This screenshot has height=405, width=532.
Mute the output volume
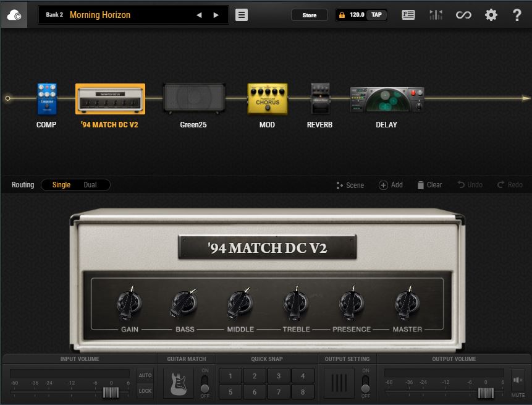518,380
